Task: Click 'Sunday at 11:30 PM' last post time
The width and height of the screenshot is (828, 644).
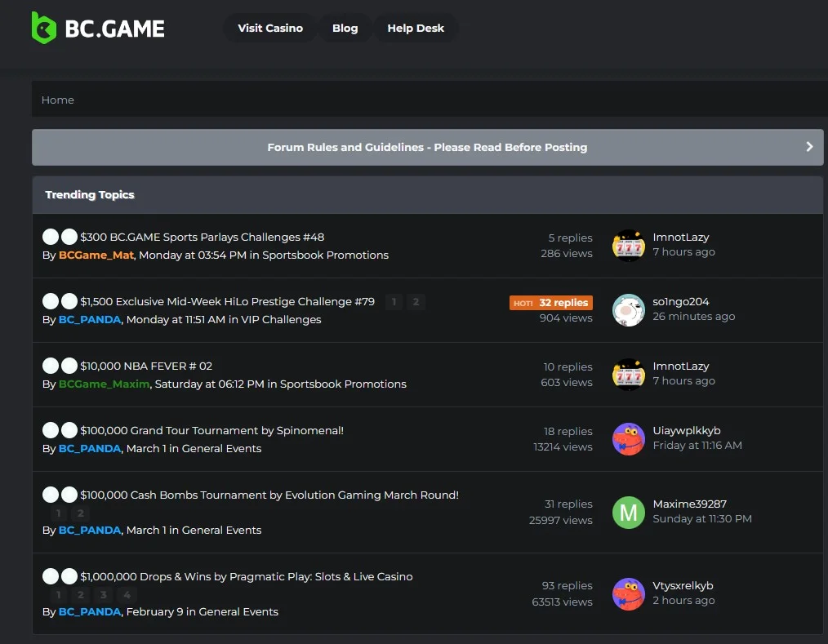Action: tap(701, 518)
